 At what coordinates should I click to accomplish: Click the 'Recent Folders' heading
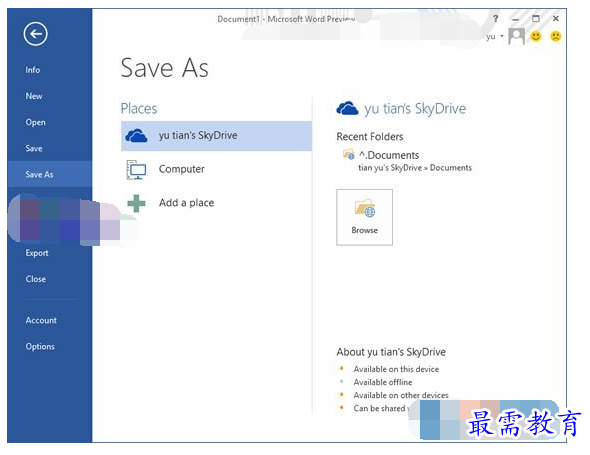370,137
